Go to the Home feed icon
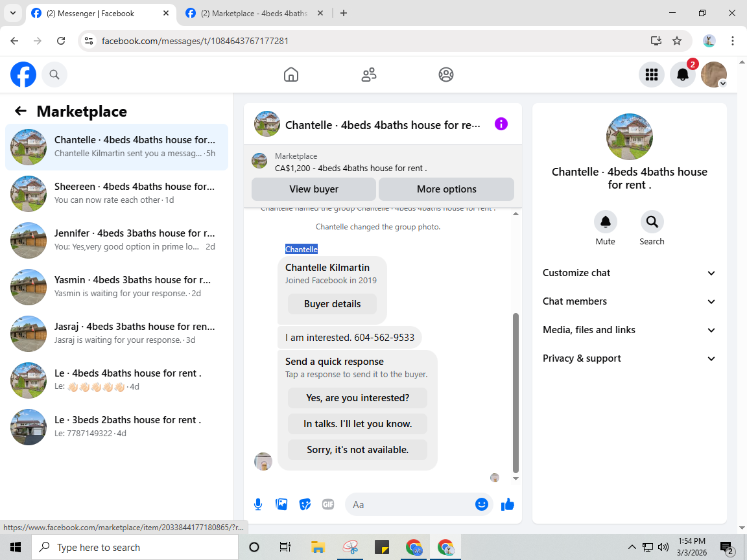Viewport: 747px width, 560px height. pyautogui.click(x=291, y=75)
